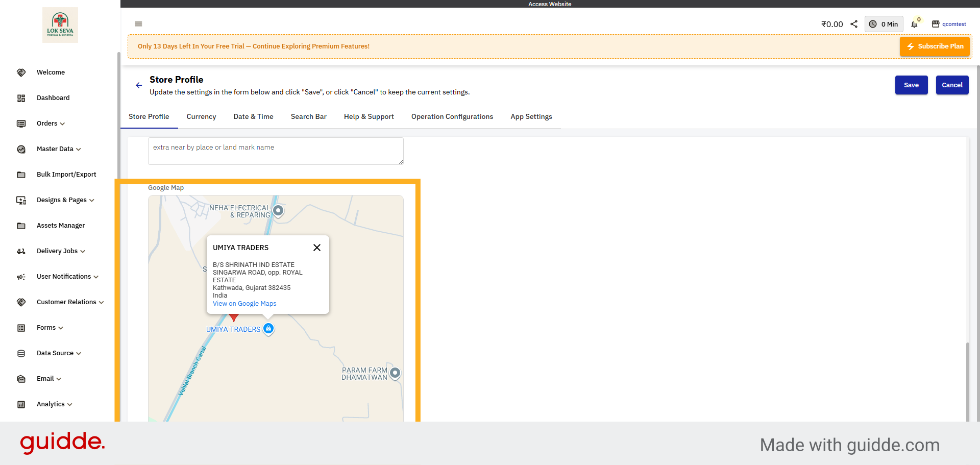Expand the Master Data menu
Image resolution: width=980 pixels, height=465 pixels.
point(79,149)
